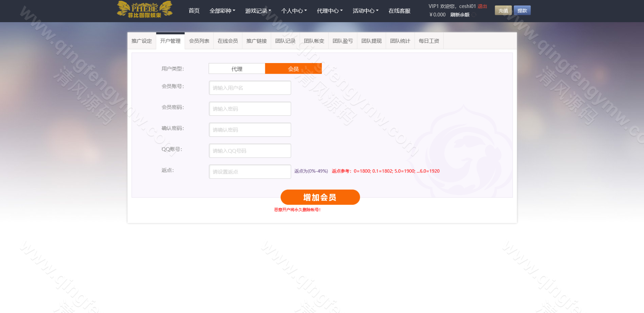Click the 充值 recharge button
Screen dimensions: 644x313
coord(503,11)
